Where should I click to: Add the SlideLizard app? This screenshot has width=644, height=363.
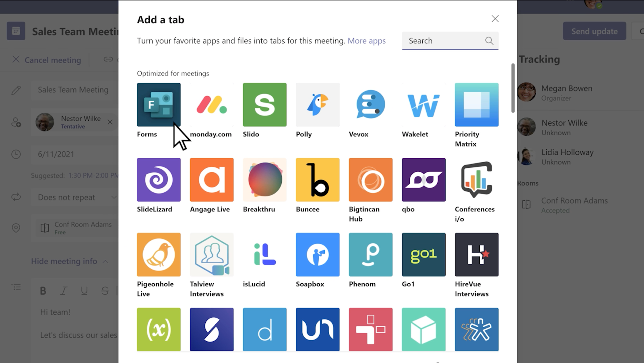pyautogui.click(x=159, y=179)
